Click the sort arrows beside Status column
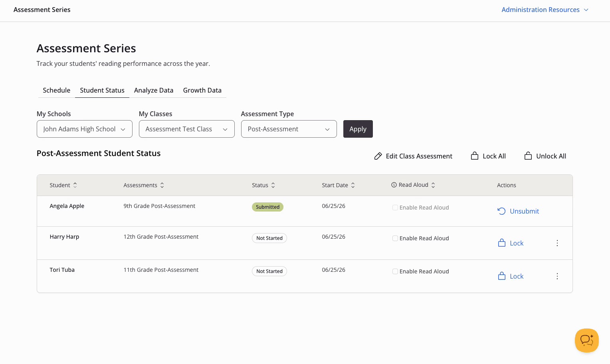 [x=273, y=185]
